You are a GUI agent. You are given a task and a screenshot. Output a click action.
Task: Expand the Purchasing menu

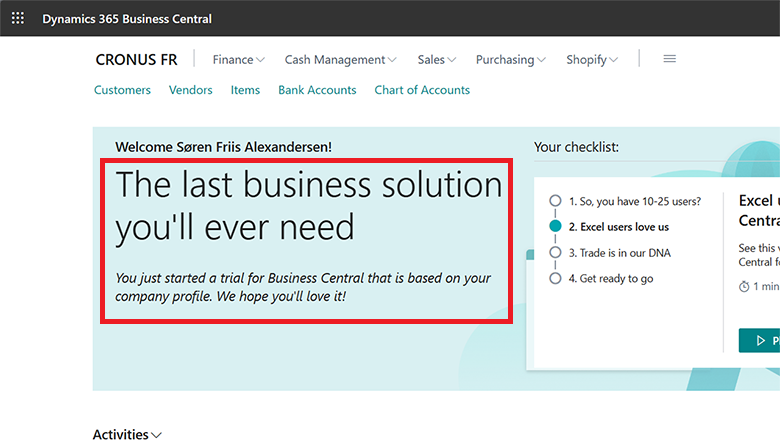pyautogui.click(x=510, y=60)
